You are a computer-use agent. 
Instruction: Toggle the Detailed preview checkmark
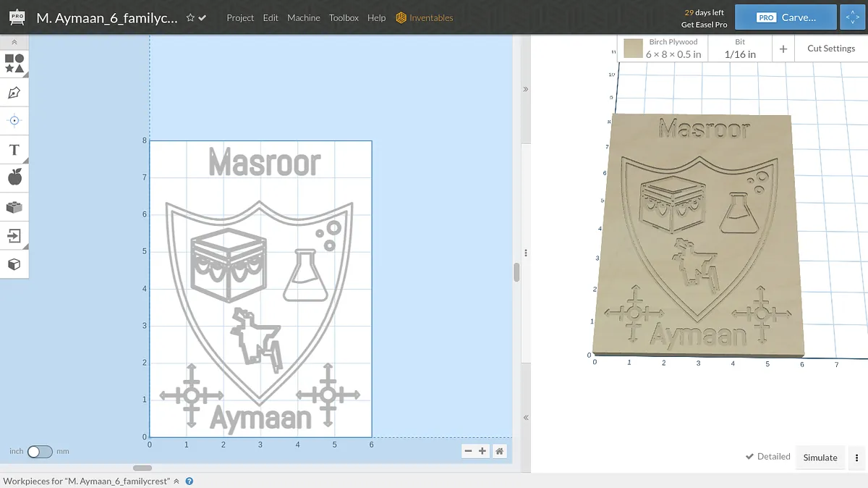coord(768,457)
